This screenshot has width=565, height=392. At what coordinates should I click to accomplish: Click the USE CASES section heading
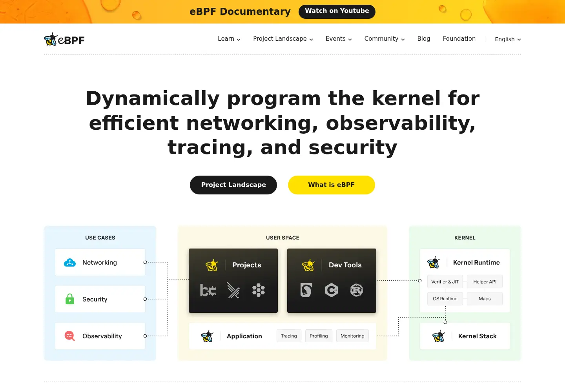coord(100,238)
